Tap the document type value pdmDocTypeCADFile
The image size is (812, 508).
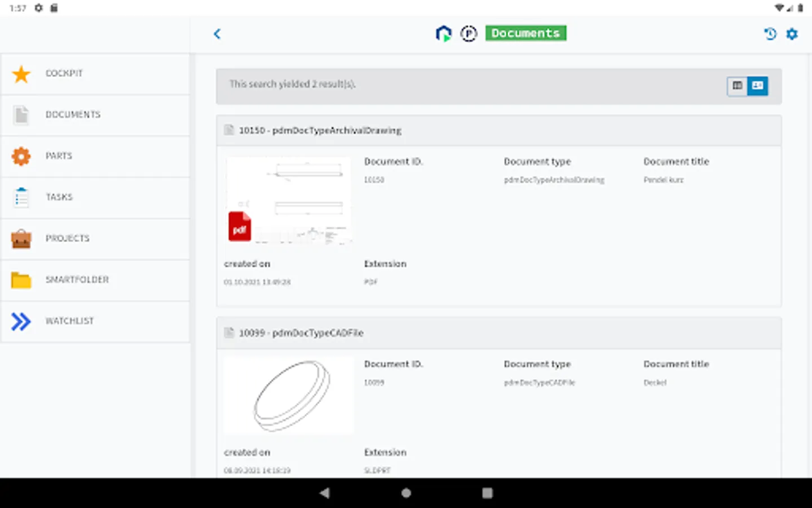540,383
